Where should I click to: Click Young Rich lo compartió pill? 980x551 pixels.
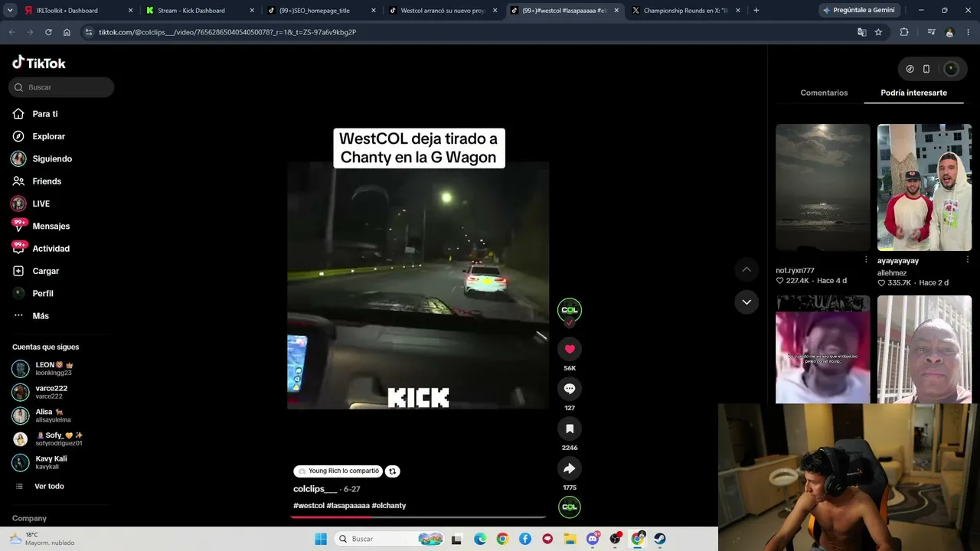pos(339,471)
